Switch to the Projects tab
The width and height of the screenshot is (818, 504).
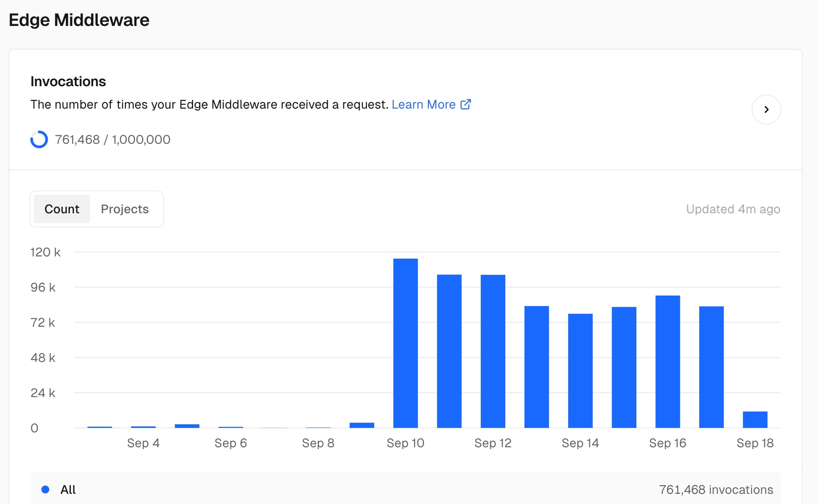point(125,209)
